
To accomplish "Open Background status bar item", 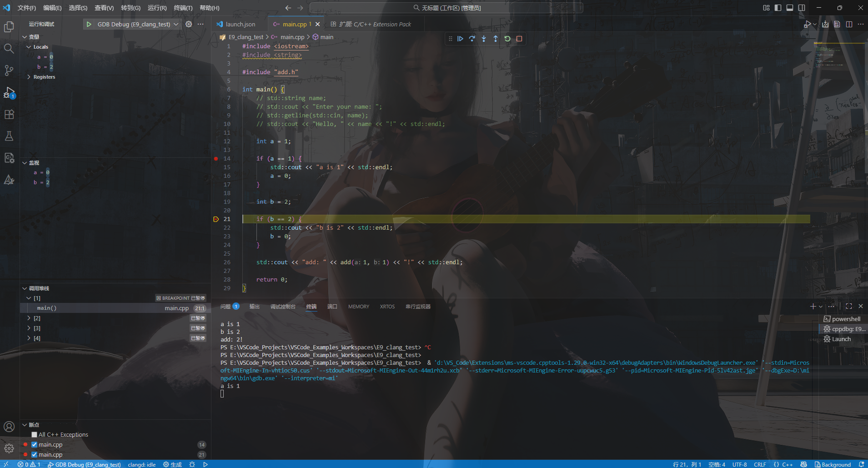I will [x=833, y=464].
